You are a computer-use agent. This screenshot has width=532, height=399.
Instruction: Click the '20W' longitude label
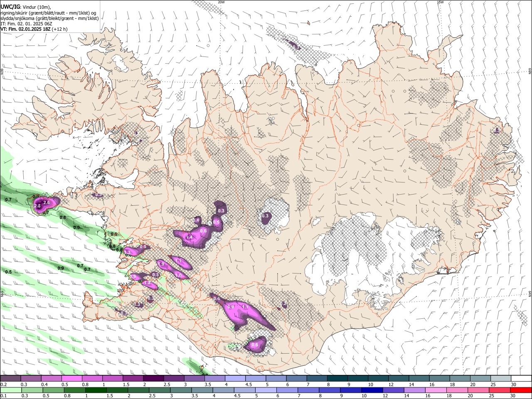pyautogui.click(x=221, y=2)
